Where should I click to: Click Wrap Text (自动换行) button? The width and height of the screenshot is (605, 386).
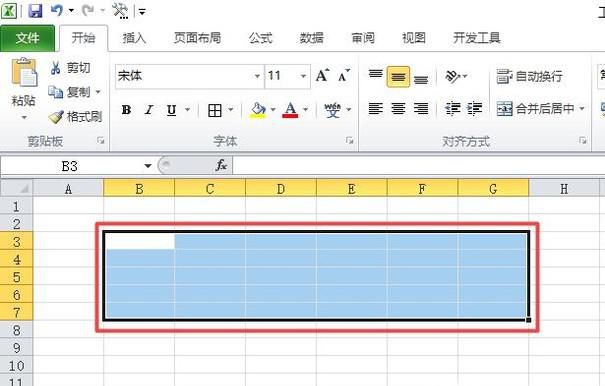(x=529, y=76)
